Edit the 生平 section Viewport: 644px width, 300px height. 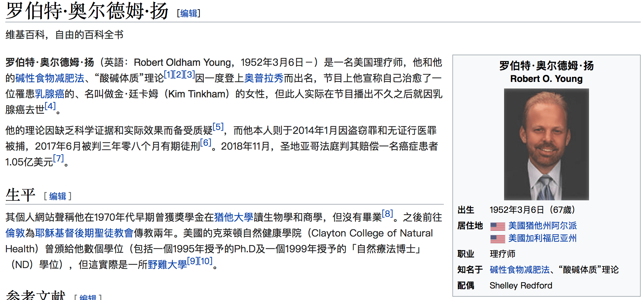tap(58, 196)
